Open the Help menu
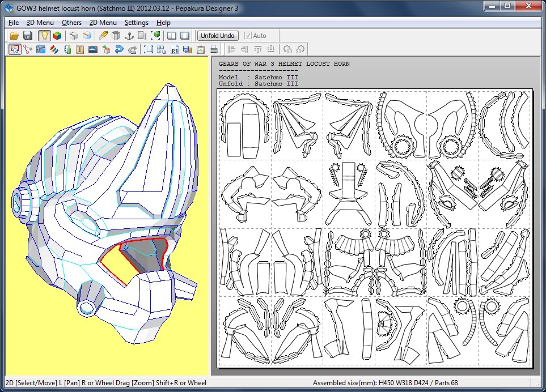This screenshot has width=546, height=392. 163,23
